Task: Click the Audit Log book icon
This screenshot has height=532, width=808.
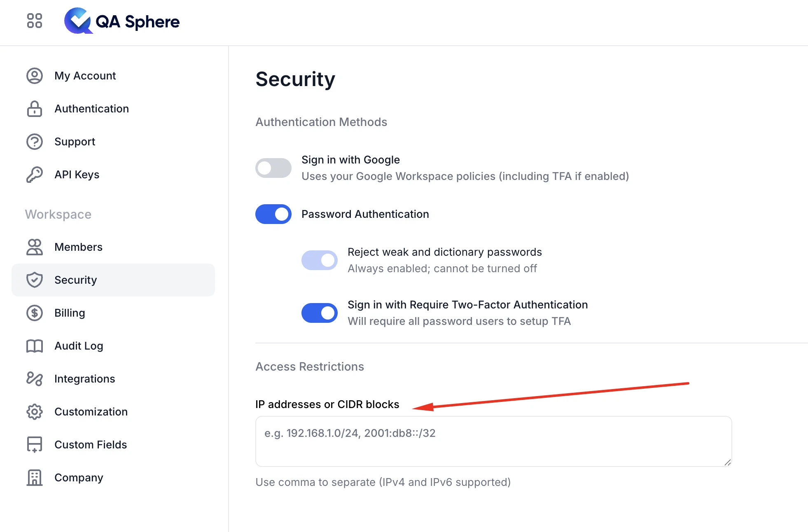Action: pos(35,346)
